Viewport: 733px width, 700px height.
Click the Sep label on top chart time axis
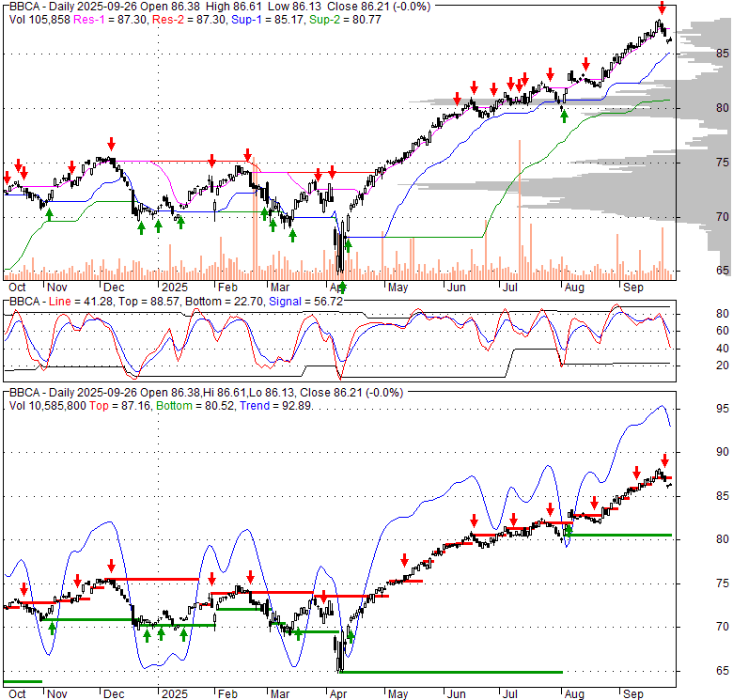coord(633,287)
